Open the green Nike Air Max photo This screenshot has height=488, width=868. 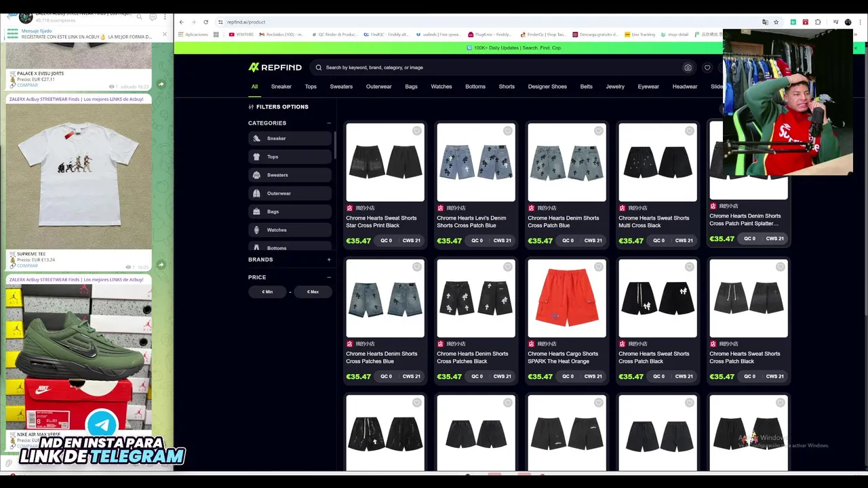tap(79, 357)
